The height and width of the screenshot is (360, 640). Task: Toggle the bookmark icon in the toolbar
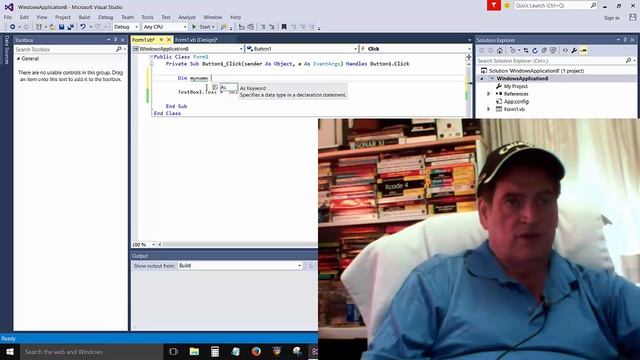[284, 27]
